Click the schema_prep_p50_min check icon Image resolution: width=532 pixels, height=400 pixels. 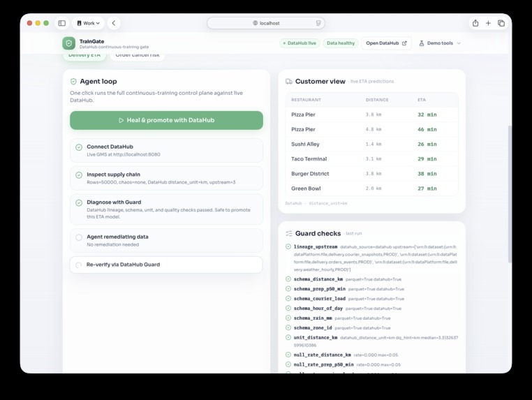288,289
